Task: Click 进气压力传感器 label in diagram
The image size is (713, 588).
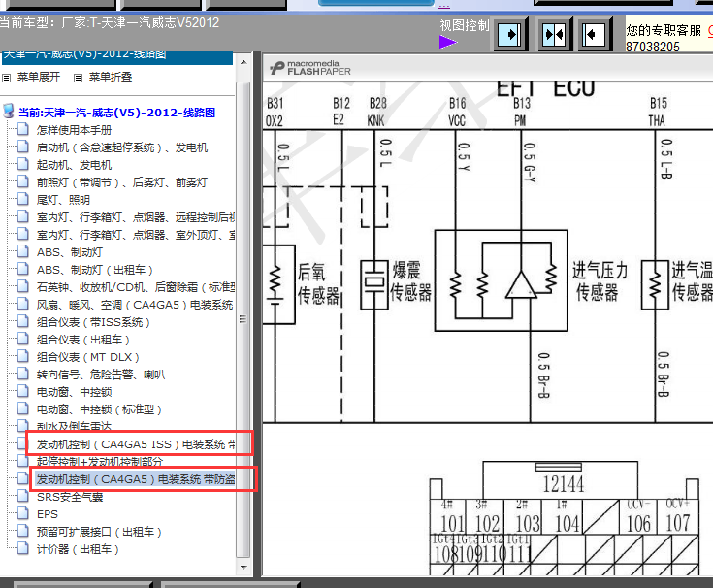Action: (x=599, y=281)
